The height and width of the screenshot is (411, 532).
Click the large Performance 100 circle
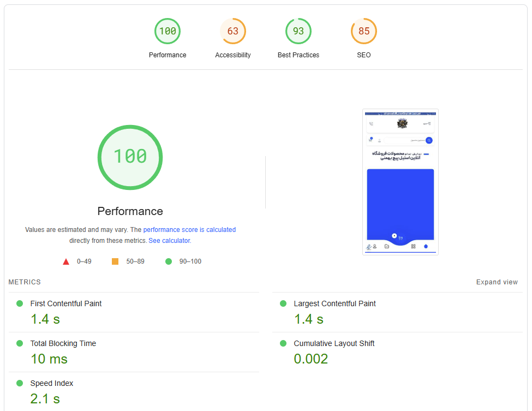pos(130,158)
